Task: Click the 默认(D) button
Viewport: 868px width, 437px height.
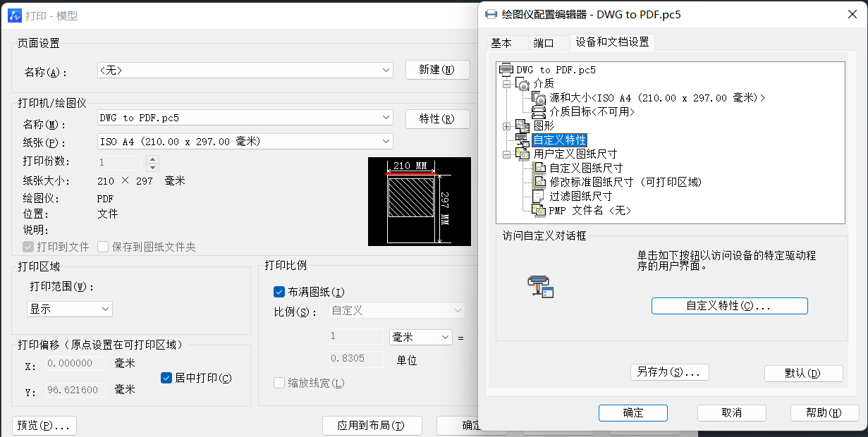Action: tap(803, 374)
